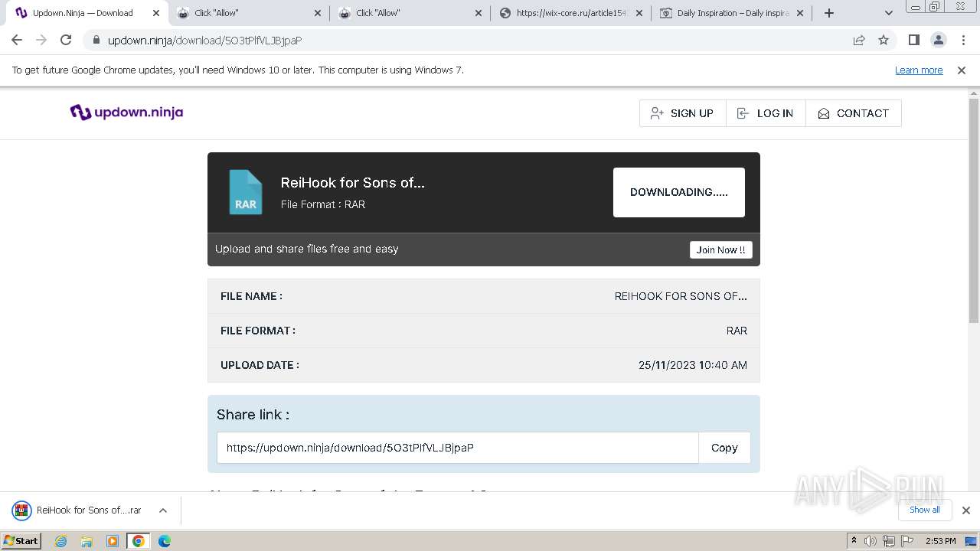Click the updown.ninja logo
Viewport: 980px width, 551px height.
126,112
